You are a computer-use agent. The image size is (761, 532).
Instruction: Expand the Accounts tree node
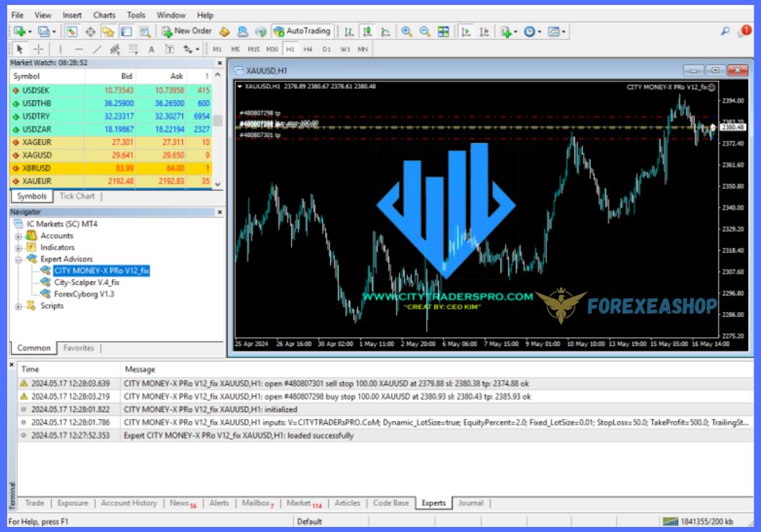tap(19, 236)
